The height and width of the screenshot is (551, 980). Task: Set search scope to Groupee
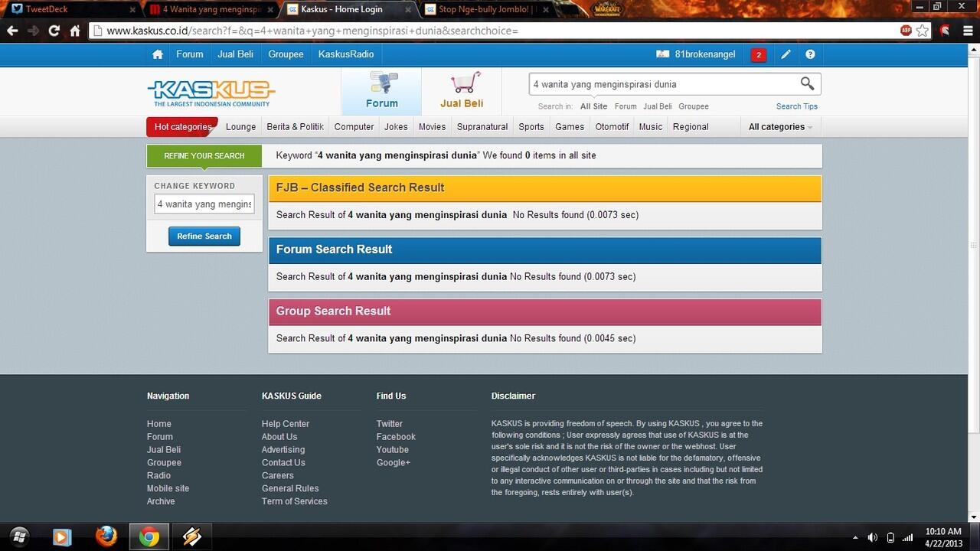coord(694,106)
